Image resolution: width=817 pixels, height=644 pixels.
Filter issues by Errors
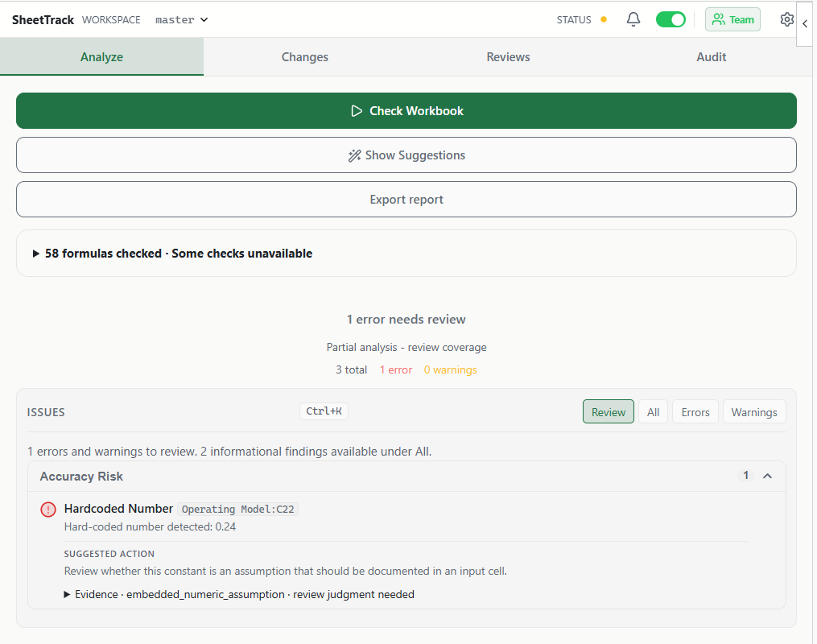click(x=695, y=412)
